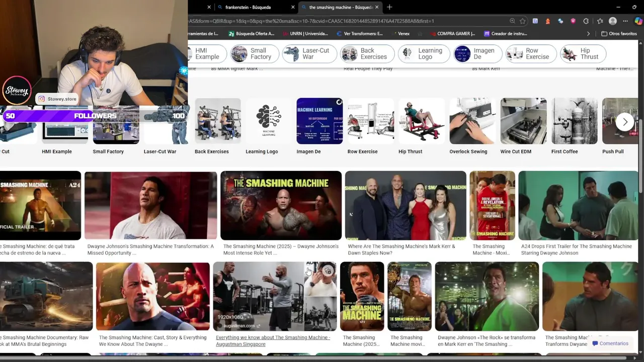Image resolution: width=644 pixels, height=362 pixels.
Task: Click the blue screenshot extension icon
Action: [535, 21]
